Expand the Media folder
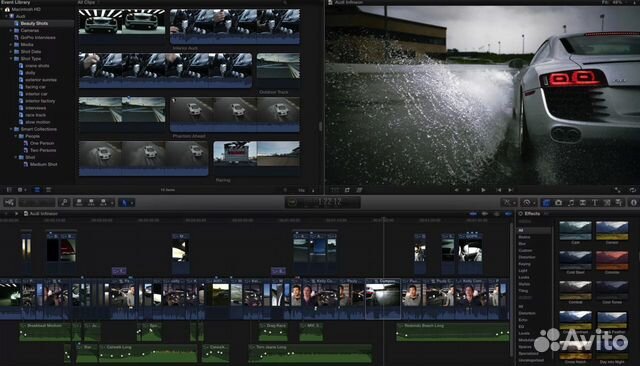640x366 pixels. pyautogui.click(x=11, y=44)
